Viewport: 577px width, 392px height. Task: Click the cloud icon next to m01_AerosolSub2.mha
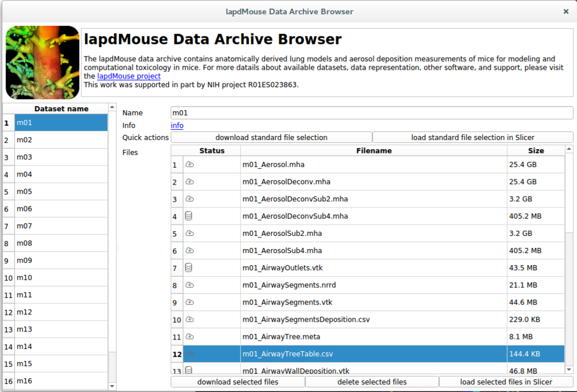coord(189,233)
